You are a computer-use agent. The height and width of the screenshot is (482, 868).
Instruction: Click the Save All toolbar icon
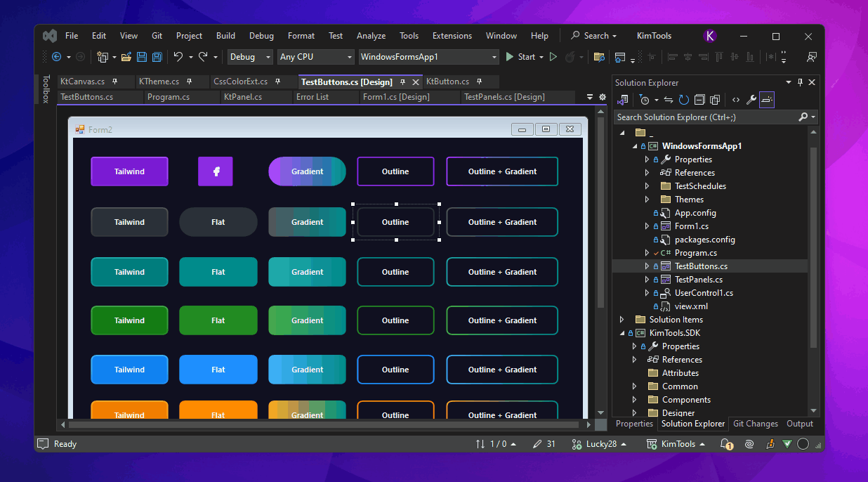click(157, 57)
